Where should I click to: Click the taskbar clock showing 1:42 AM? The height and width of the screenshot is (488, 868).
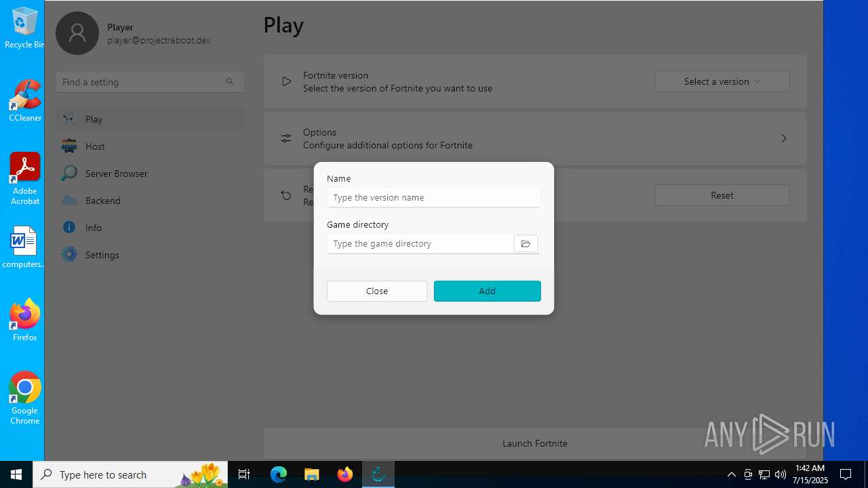[x=810, y=474]
